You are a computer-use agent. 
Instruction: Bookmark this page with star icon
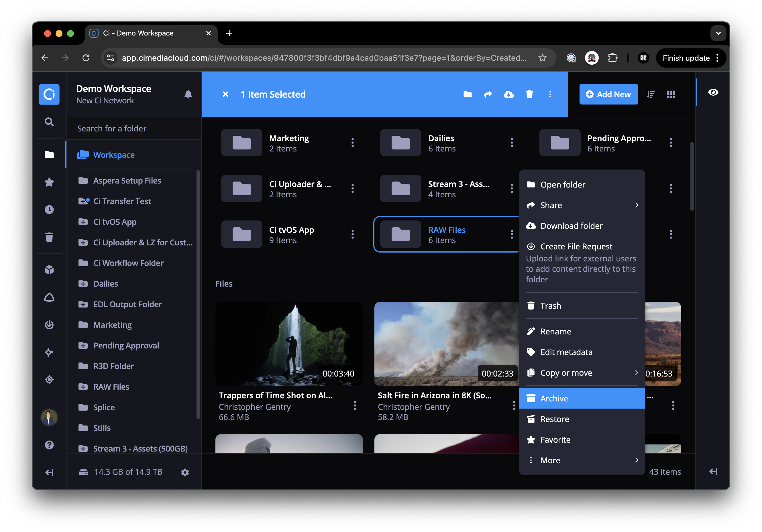[543, 58]
